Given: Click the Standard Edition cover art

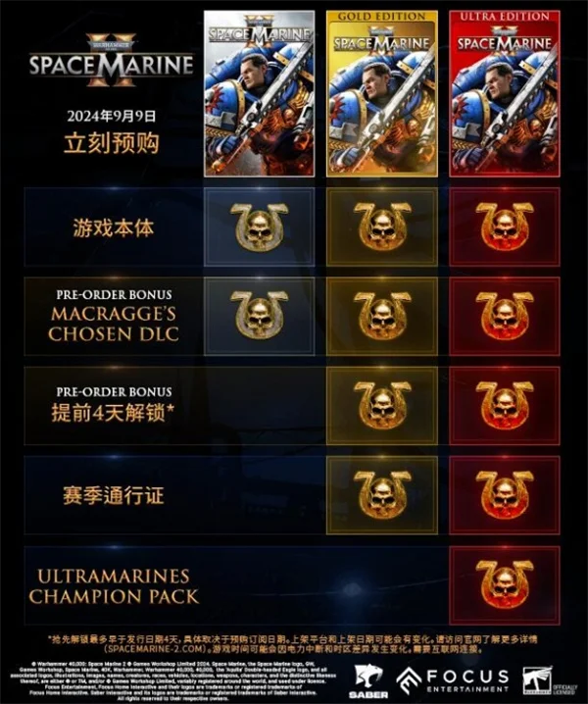Looking at the screenshot, I should [x=259, y=93].
